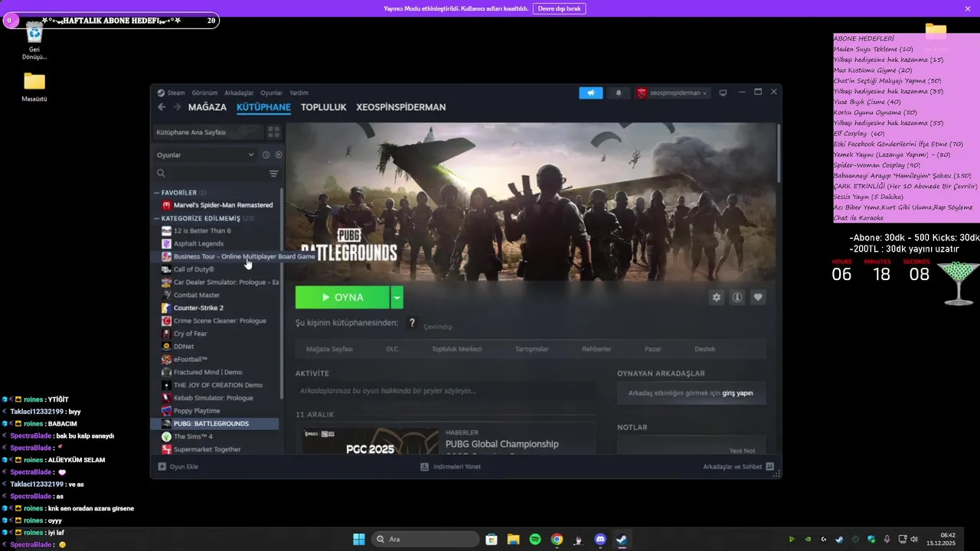Screen dimensions: 980x551
Task: Open PGC 2025 news thumbnail
Action: click(370, 442)
